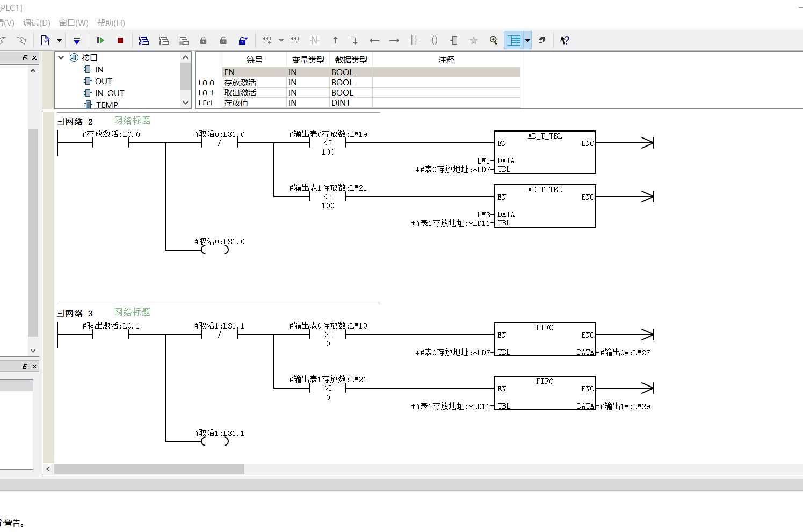Click interface tree scroll-up arrow
Image resolution: width=803 pixels, height=532 pixels.
tap(186, 57)
